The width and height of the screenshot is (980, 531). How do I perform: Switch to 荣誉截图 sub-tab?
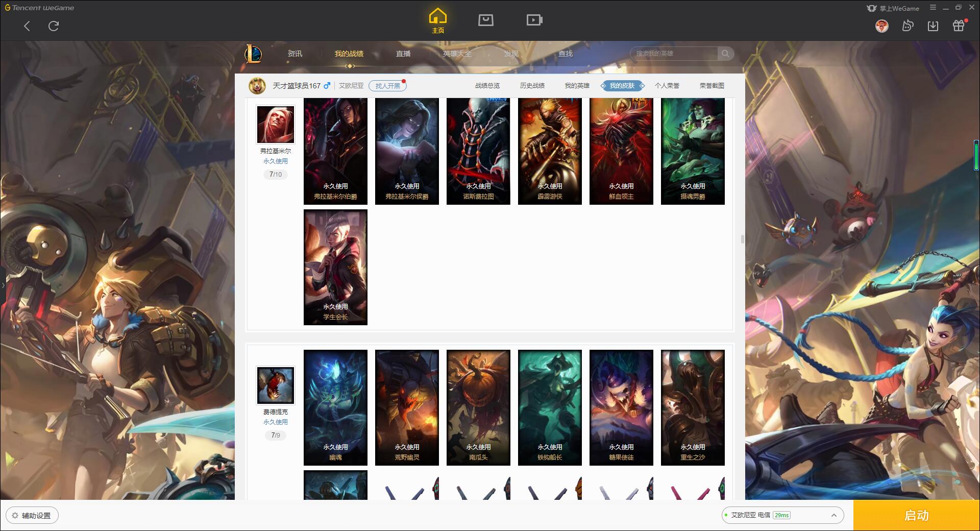pos(712,86)
